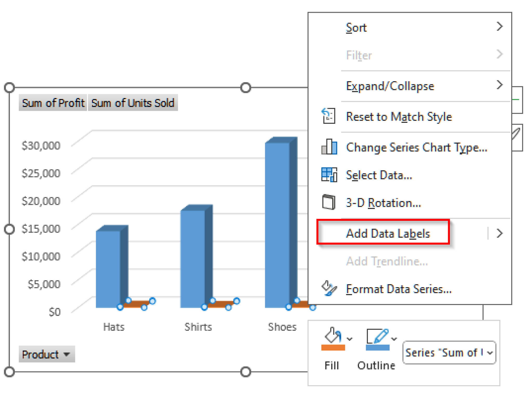Viewport: 532px width, 407px height.
Task: Choose Add Data Labels from the menu
Action: click(x=388, y=233)
